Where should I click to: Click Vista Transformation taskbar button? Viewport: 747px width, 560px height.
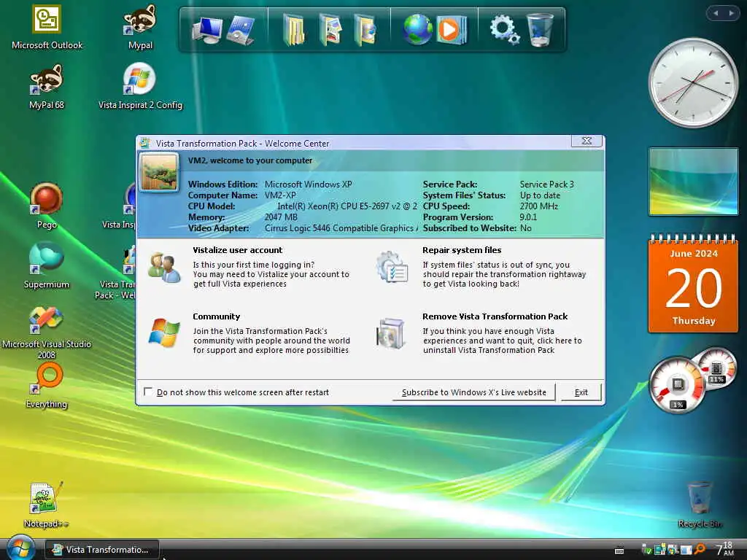coord(101,549)
